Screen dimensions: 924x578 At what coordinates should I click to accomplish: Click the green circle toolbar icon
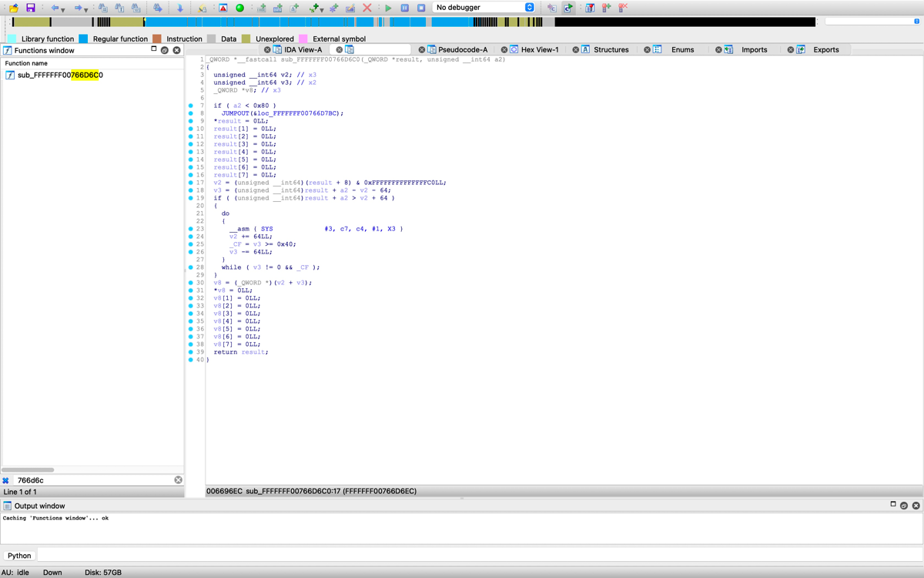(x=239, y=8)
